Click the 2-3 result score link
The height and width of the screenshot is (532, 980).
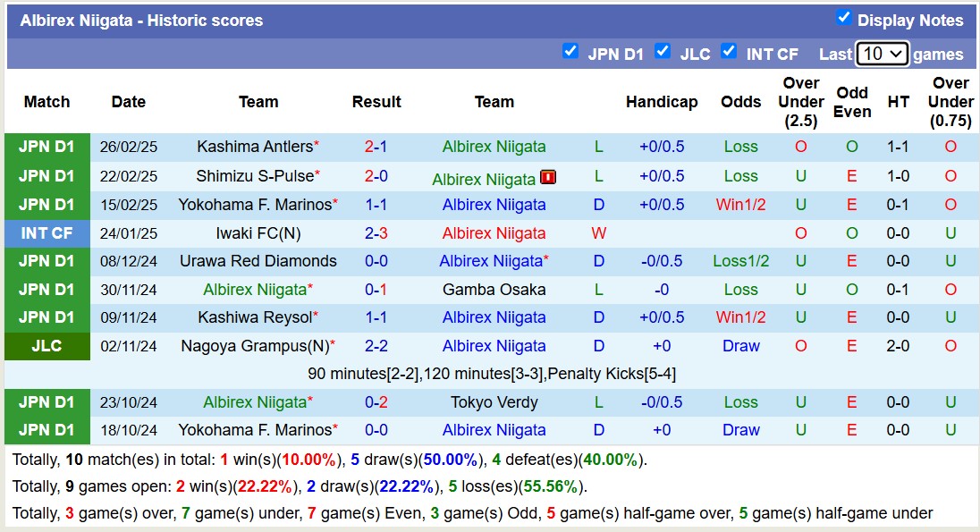[376, 233]
